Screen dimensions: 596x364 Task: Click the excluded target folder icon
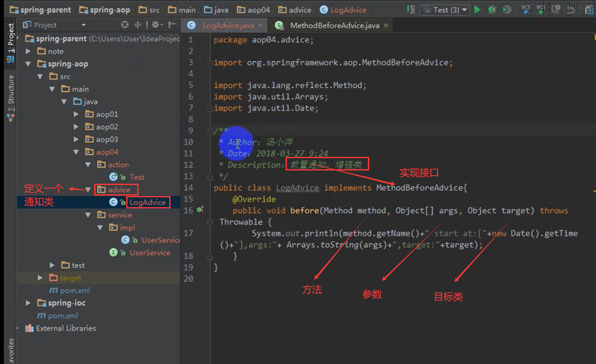[53, 278]
